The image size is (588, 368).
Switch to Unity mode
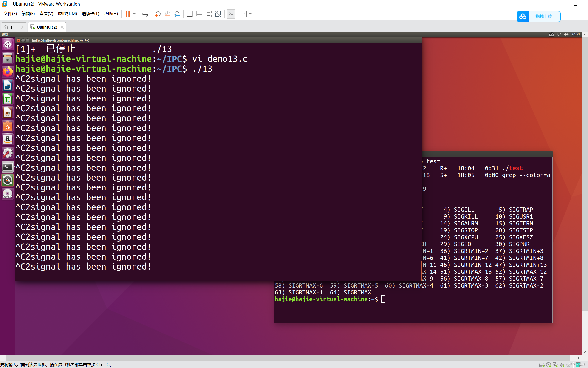tap(218, 14)
